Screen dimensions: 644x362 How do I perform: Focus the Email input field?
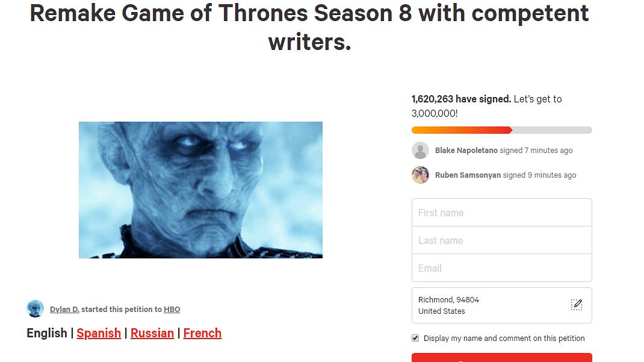click(x=501, y=268)
